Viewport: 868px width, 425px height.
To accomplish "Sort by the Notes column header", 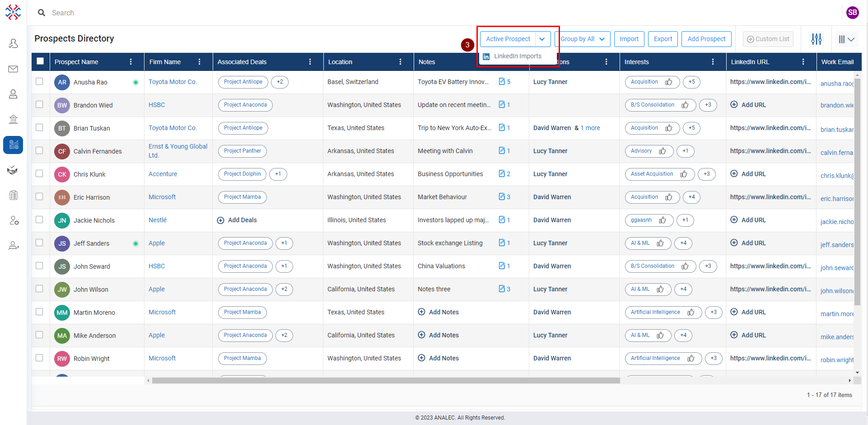I will click(x=427, y=62).
